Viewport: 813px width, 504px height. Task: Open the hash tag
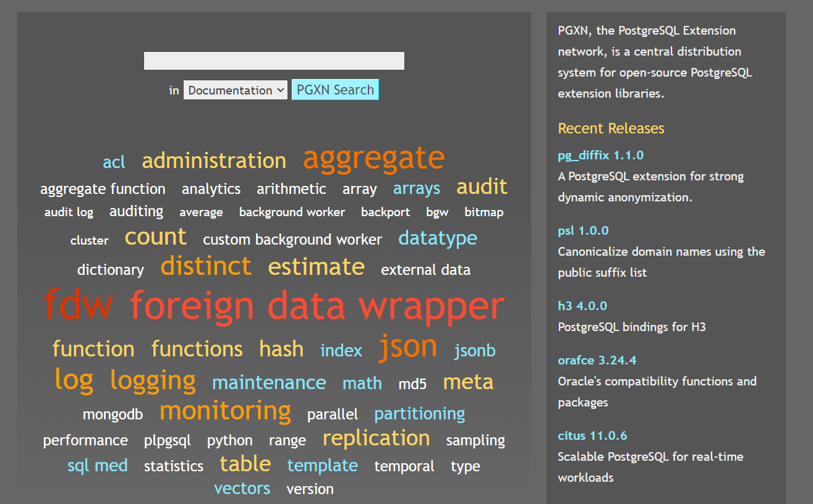coord(281,349)
